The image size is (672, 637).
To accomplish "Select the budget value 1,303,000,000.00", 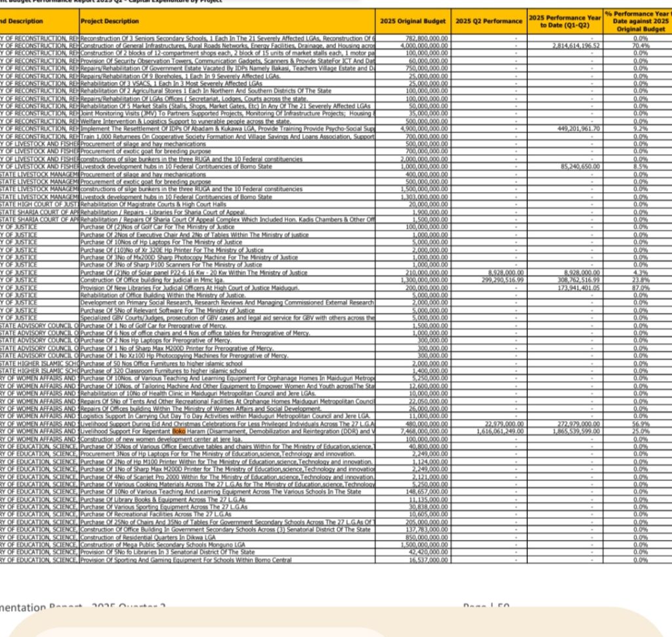I will (x=425, y=197).
